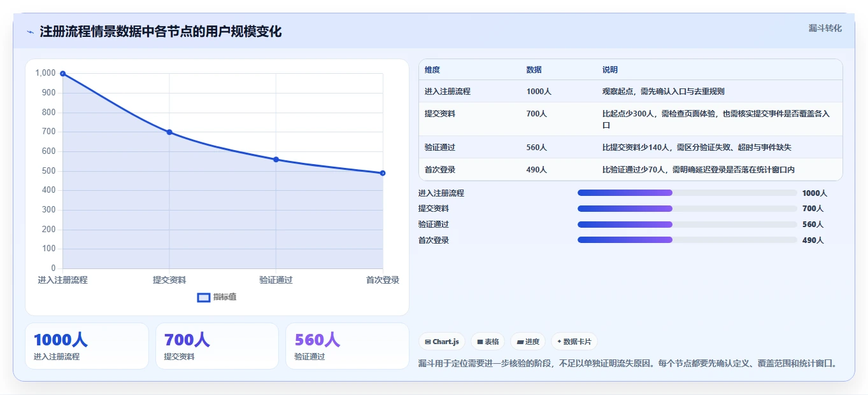Click the 首次登录 progress bar
Screen dimensions: 868x395
click(687, 240)
